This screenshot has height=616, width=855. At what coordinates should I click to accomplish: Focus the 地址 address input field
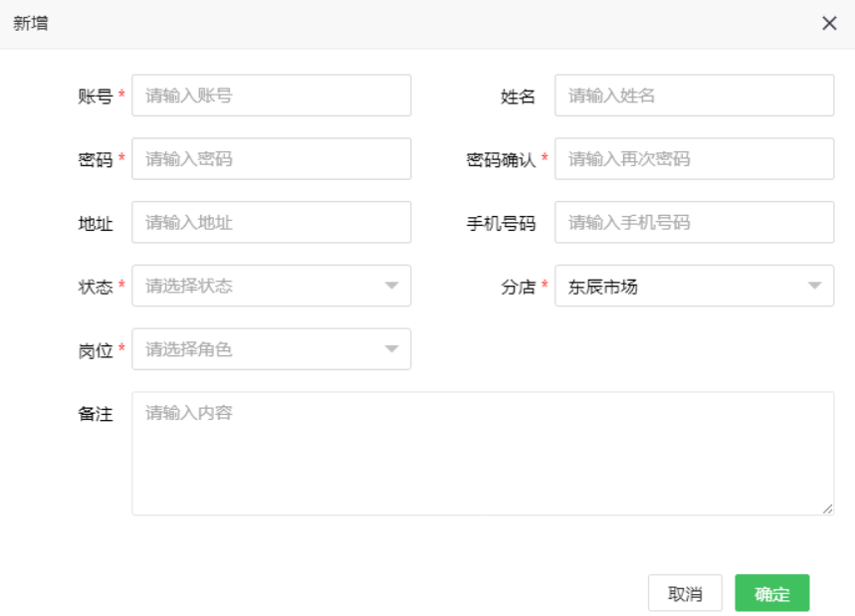[271, 222]
